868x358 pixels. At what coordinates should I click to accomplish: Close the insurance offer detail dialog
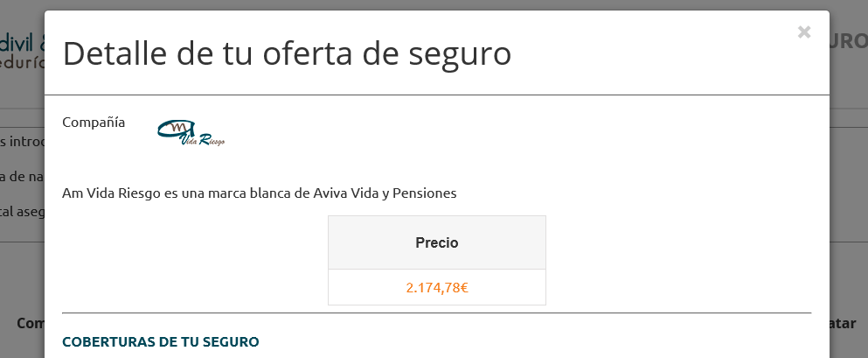coord(804,32)
